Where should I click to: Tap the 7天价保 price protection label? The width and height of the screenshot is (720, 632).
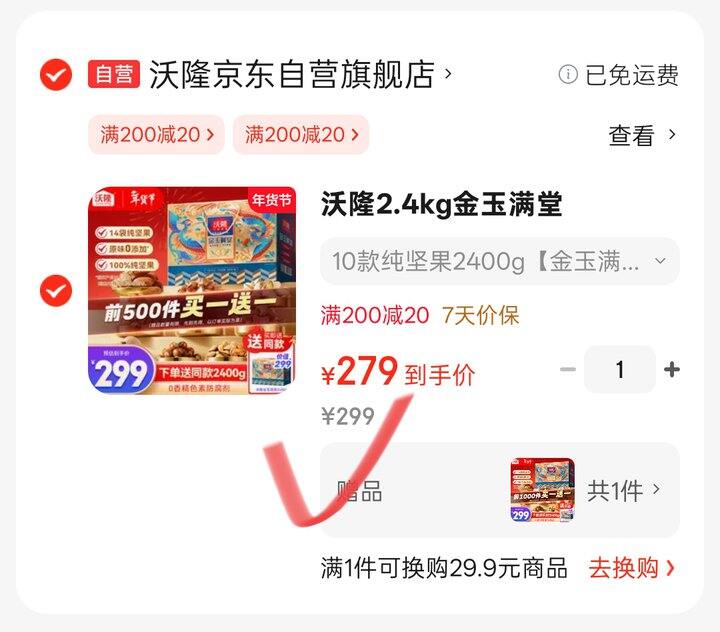coord(480,316)
